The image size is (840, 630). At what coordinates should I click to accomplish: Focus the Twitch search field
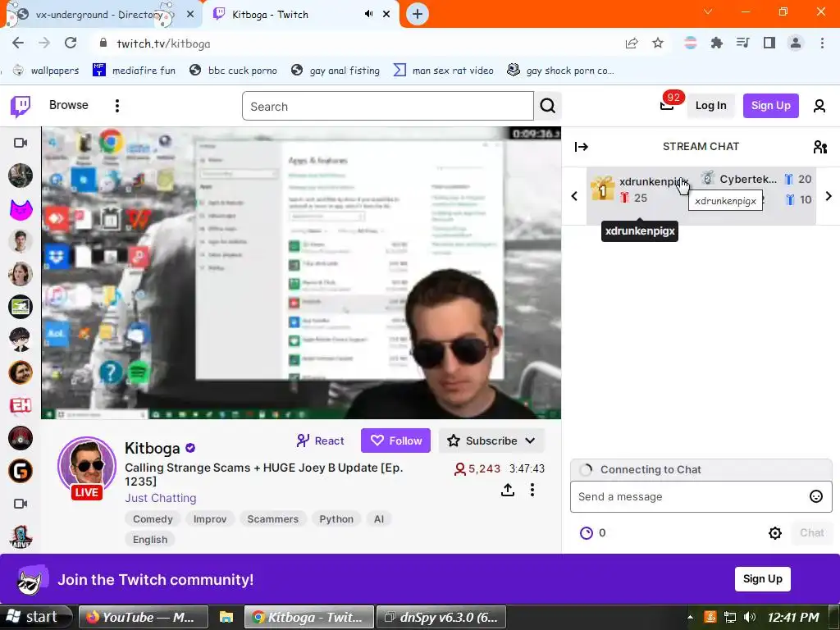click(x=388, y=106)
